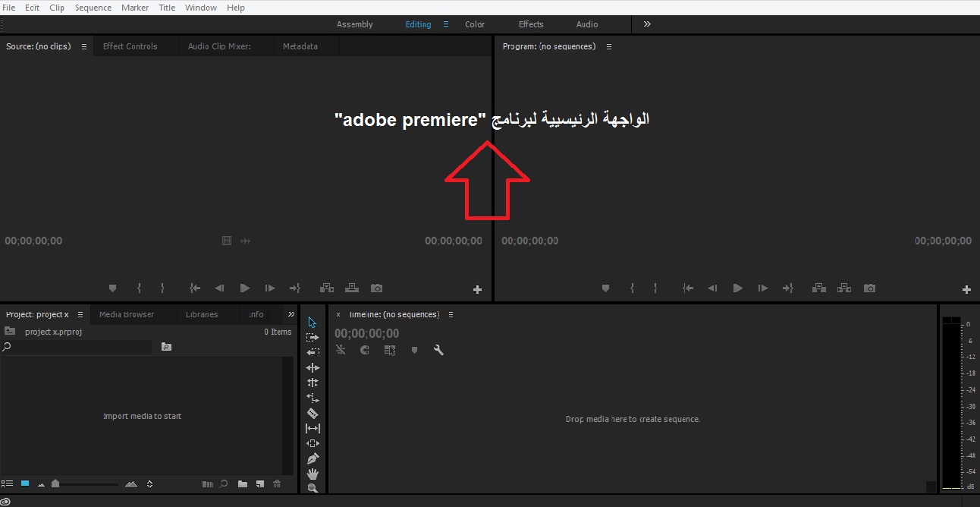Open Program monitor button editor plus
Screen dimensions: 980x507
[966, 289]
